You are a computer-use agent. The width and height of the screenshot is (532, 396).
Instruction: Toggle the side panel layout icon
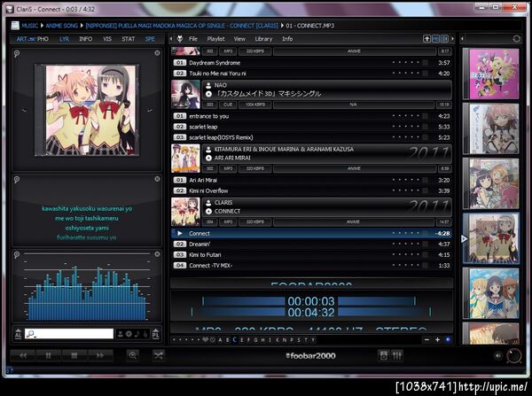(444, 39)
